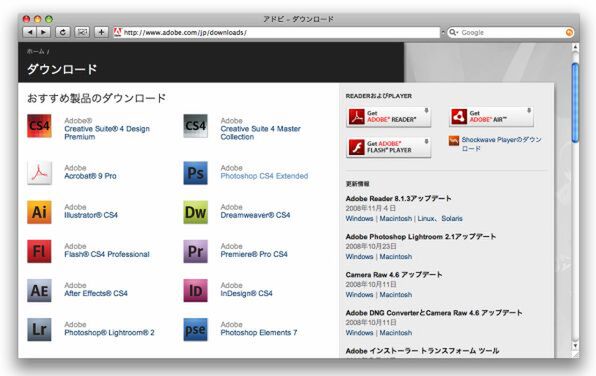Click Macintosh under DNG Converter update
The height and width of the screenshot is (376, 596).
[x=396, y=333]
